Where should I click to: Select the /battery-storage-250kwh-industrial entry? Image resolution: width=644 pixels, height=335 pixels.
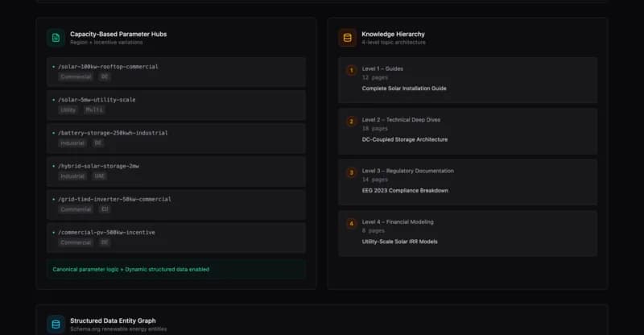coord(113,133)
